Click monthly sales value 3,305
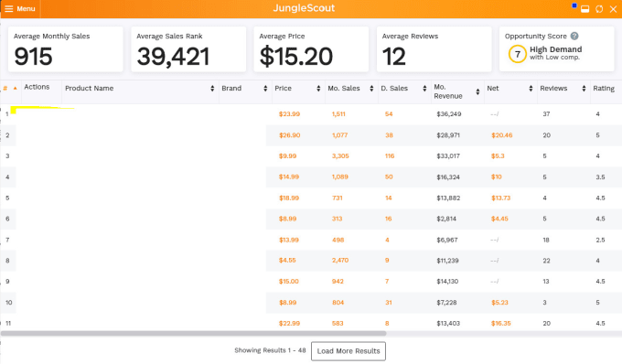Screen dimensions: 622x364 (x=340, y=155)
